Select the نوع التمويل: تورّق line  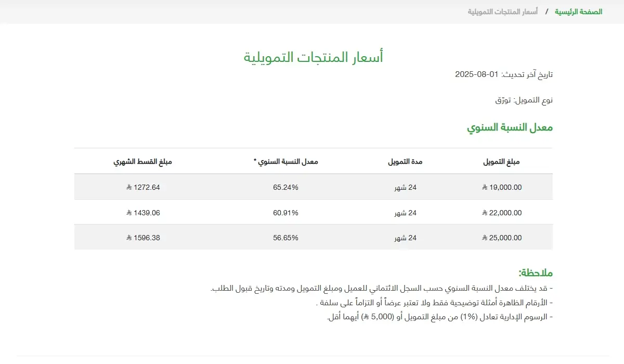pos(524,100)
